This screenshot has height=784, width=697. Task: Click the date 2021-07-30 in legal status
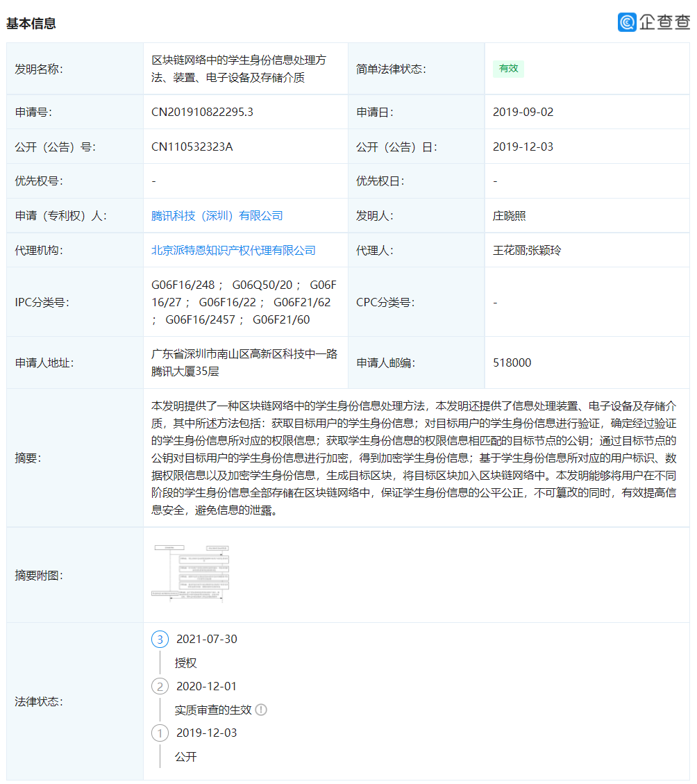tap(208, 639)
